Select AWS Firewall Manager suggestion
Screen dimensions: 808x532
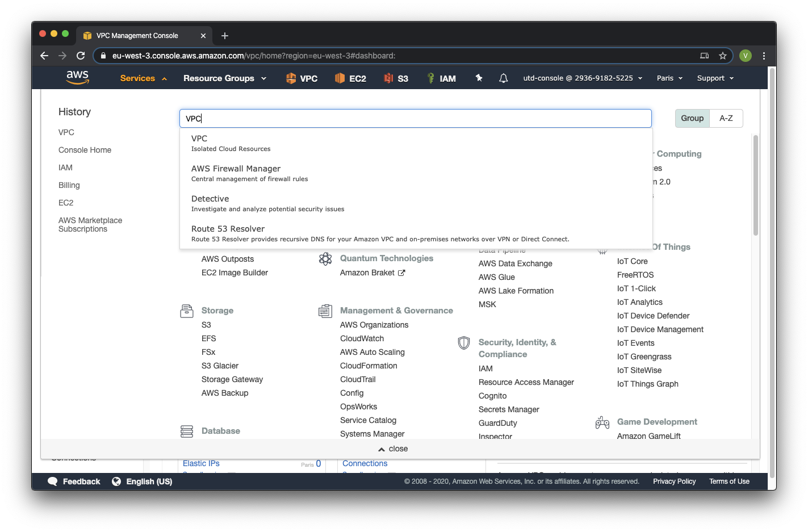tap(416, 173)
